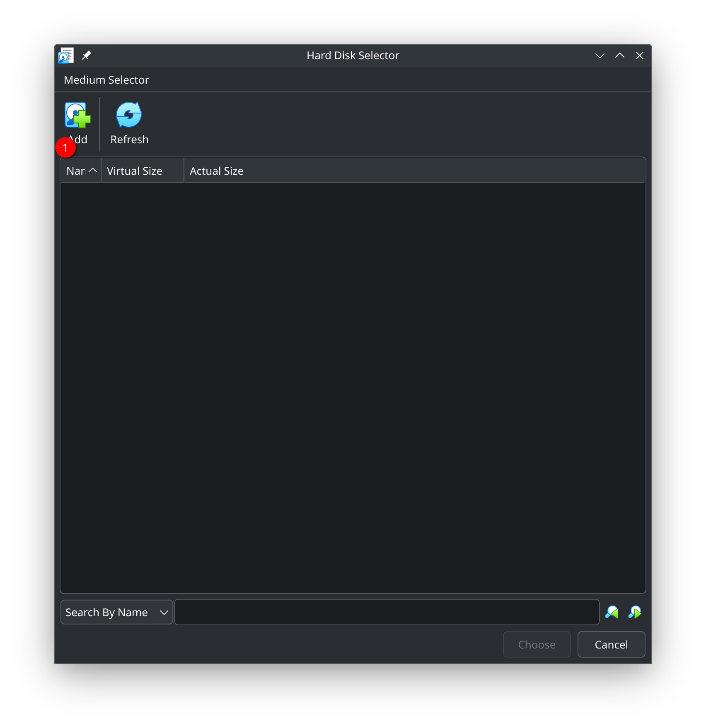Search forwards using the right magnifier icon

pos(635,612)
